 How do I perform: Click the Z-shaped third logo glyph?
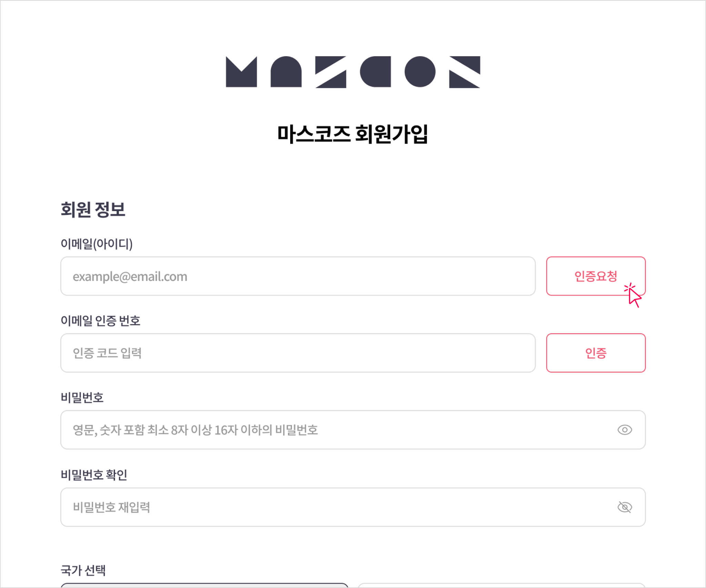point(331,72)
